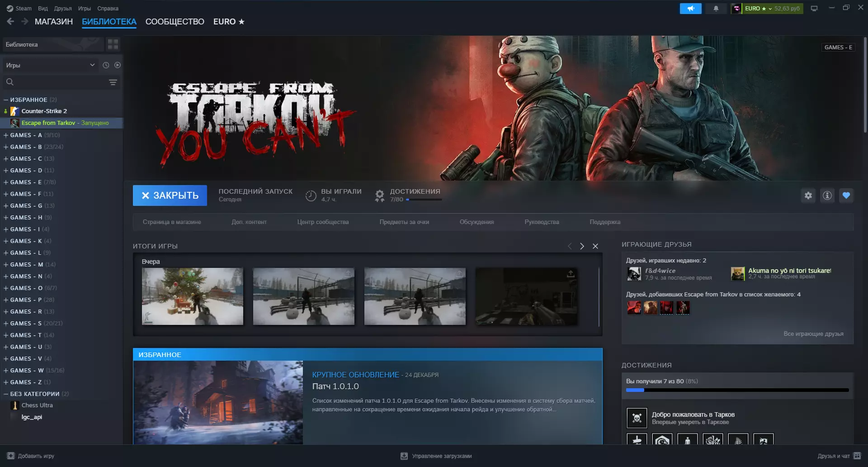
Task: Open Доп. контент link
Action: pos(249,222)
